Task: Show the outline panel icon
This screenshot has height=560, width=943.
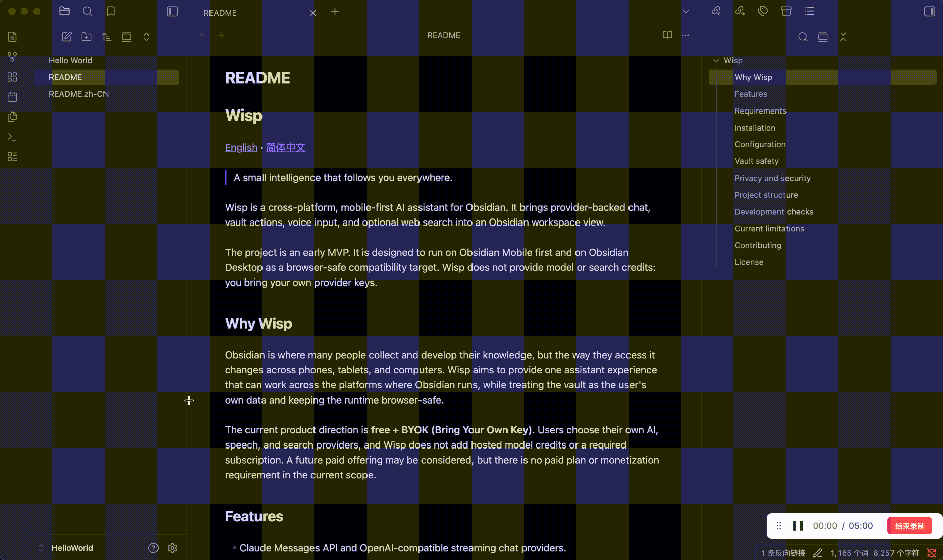Action: 810,11
